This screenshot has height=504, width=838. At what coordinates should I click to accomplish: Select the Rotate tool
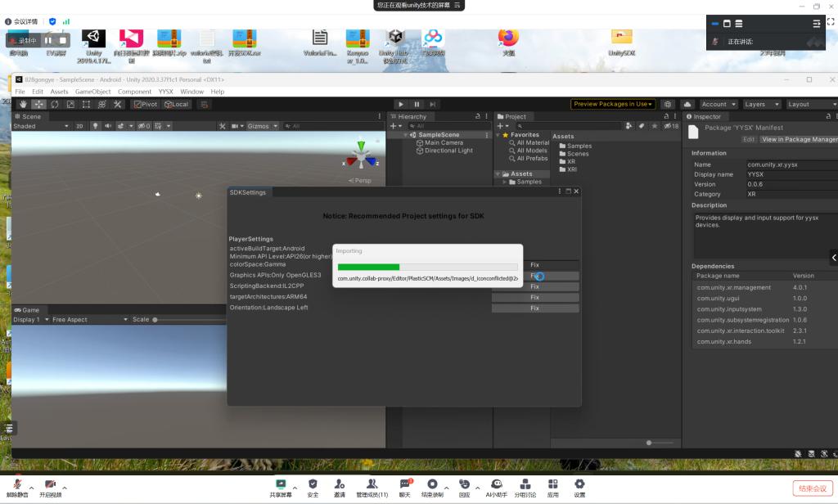coord(55,105)
